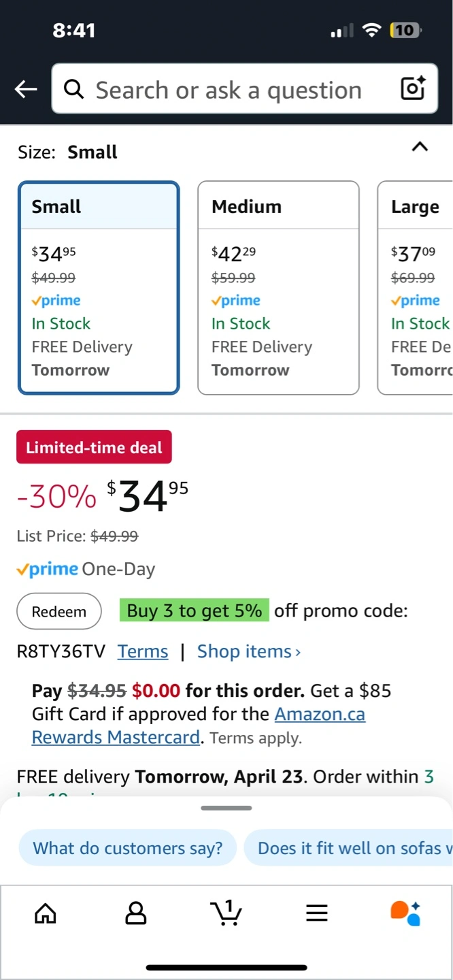Open Shop items link arrow

pos(249,651)
